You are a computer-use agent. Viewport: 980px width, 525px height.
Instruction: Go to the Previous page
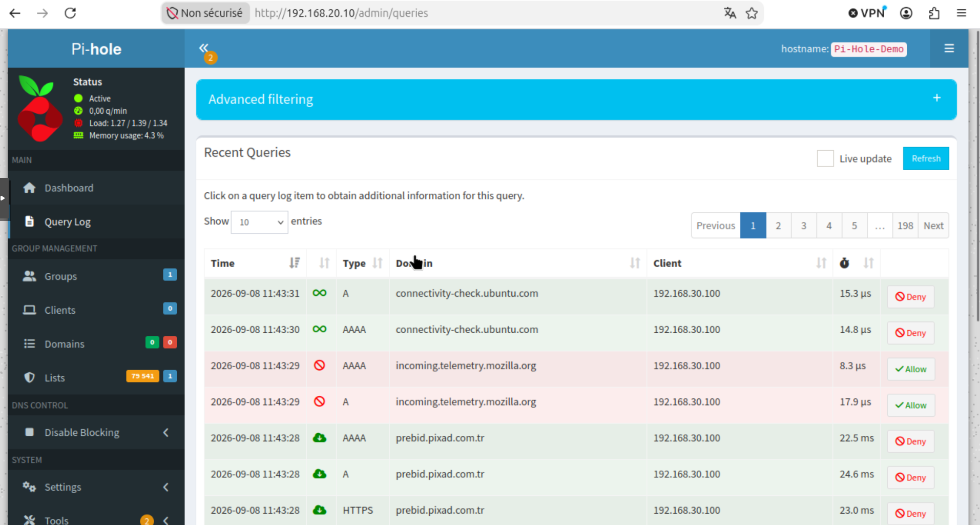click(x=716, y=226)
